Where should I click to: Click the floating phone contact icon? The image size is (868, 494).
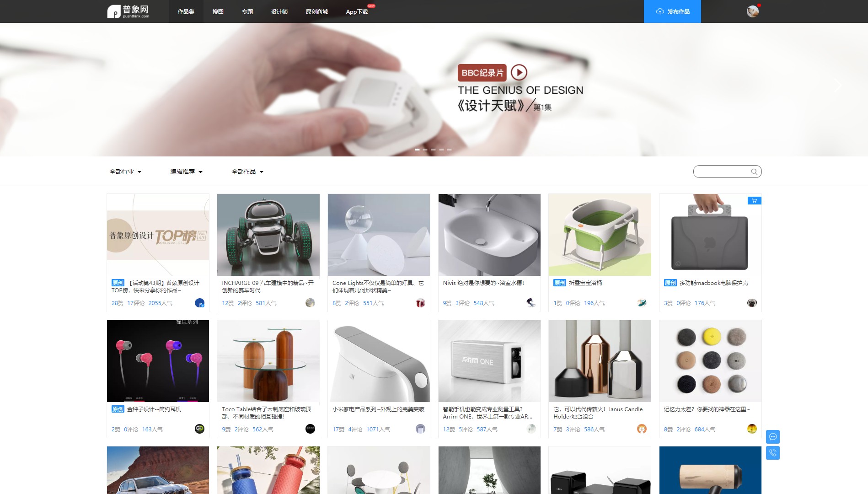772,453
